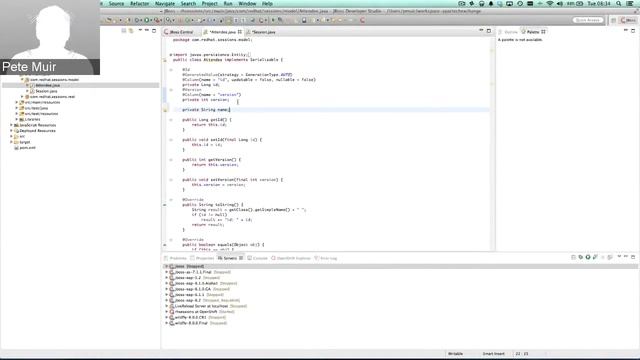
Task: Select Attendee.java in the project tree
Action: pyautogui.click(x=47, y=85)
